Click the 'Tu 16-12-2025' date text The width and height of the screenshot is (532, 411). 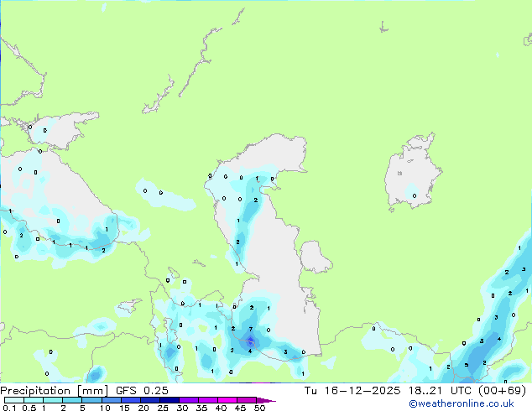point(352,391)
